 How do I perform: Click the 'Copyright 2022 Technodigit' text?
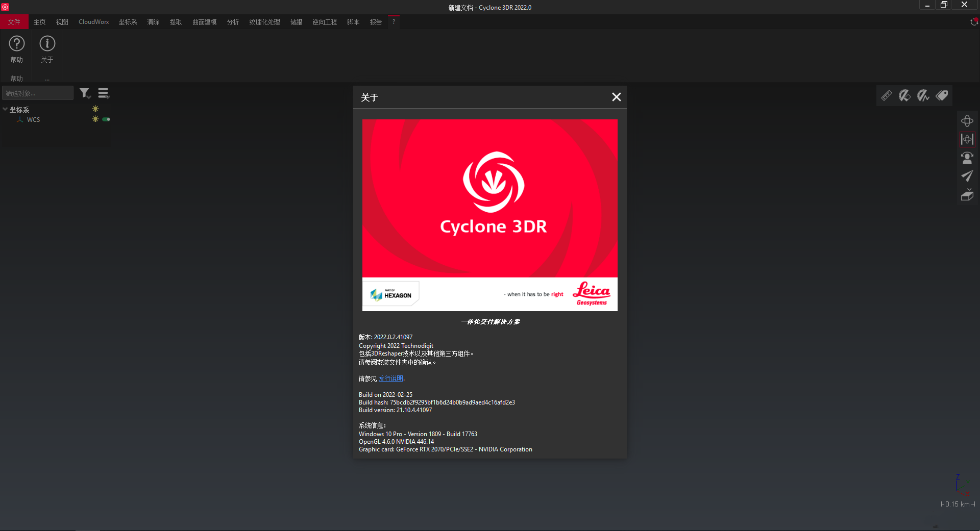(x=396, y=346)
